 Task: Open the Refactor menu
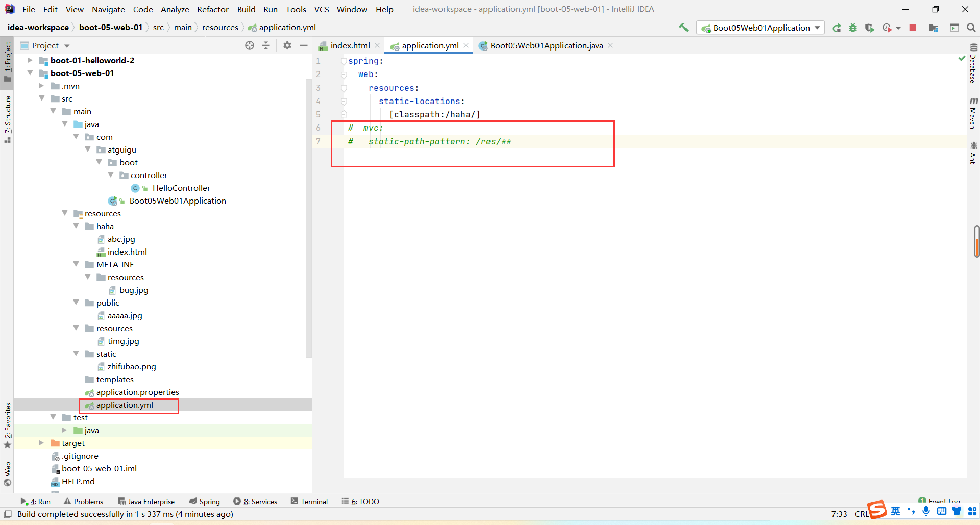point(212,9)
